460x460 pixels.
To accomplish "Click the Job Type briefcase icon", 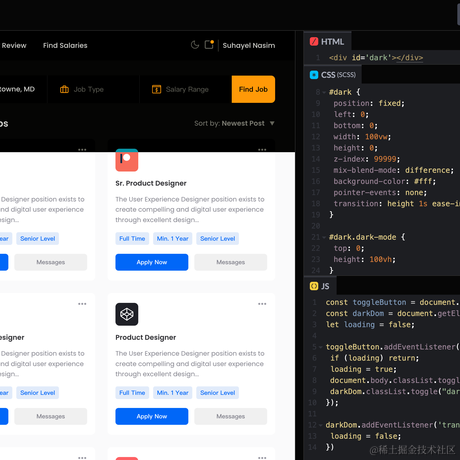I will pos(64,89).
